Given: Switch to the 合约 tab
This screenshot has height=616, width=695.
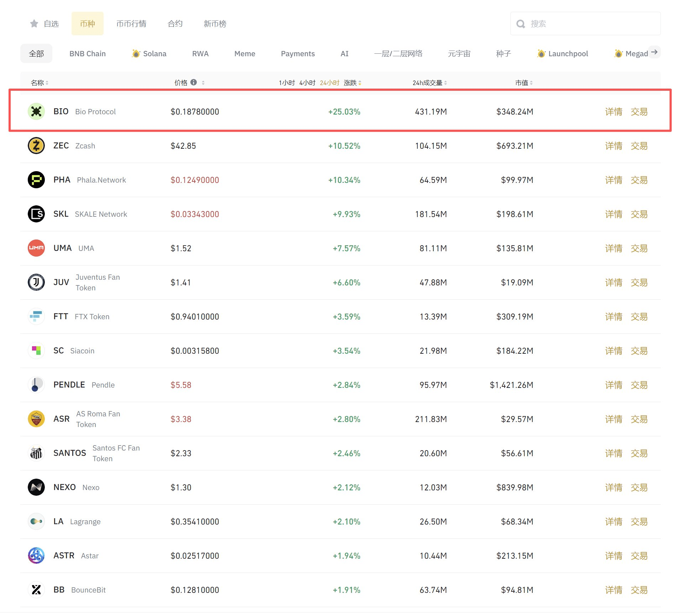Looking at the screenshot, I should 175,23.
